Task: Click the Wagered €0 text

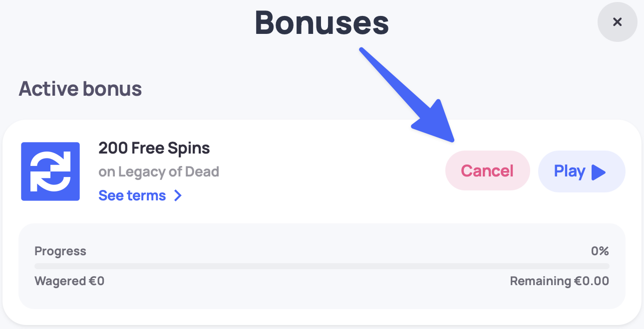Action: (69, 281)
